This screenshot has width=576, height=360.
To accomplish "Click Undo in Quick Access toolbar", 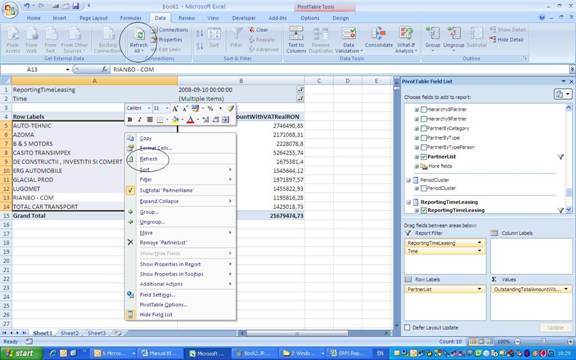I will 26,6.
